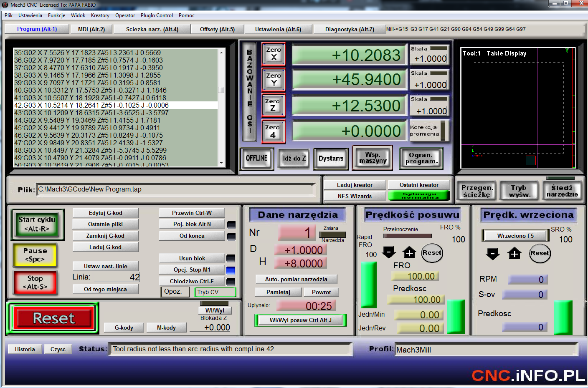588x388 pixels.
Task: Toggle Opcj. Stop M1 optional stop
Action: coord(192,270)
